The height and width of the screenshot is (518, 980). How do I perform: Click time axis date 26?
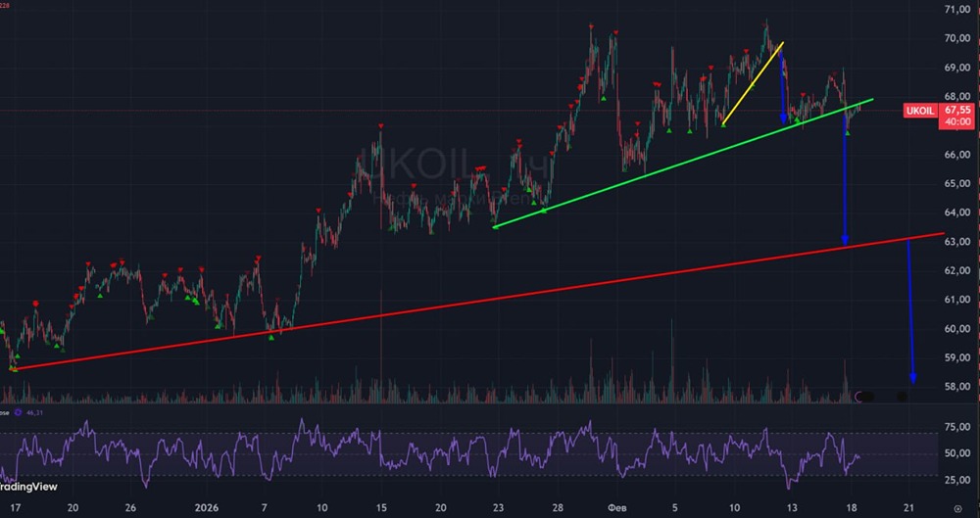[x=130, y=508]
